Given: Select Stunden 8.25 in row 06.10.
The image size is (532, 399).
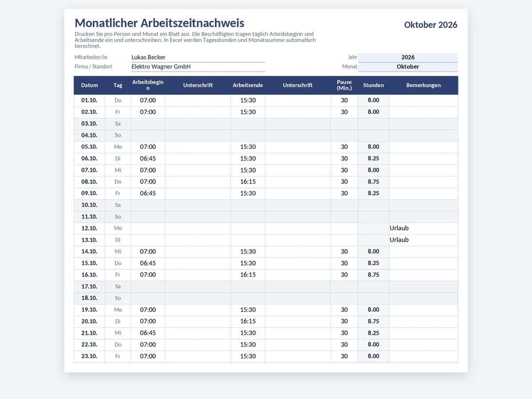Looking at the screenshot, I should click(x=374, y=159).
